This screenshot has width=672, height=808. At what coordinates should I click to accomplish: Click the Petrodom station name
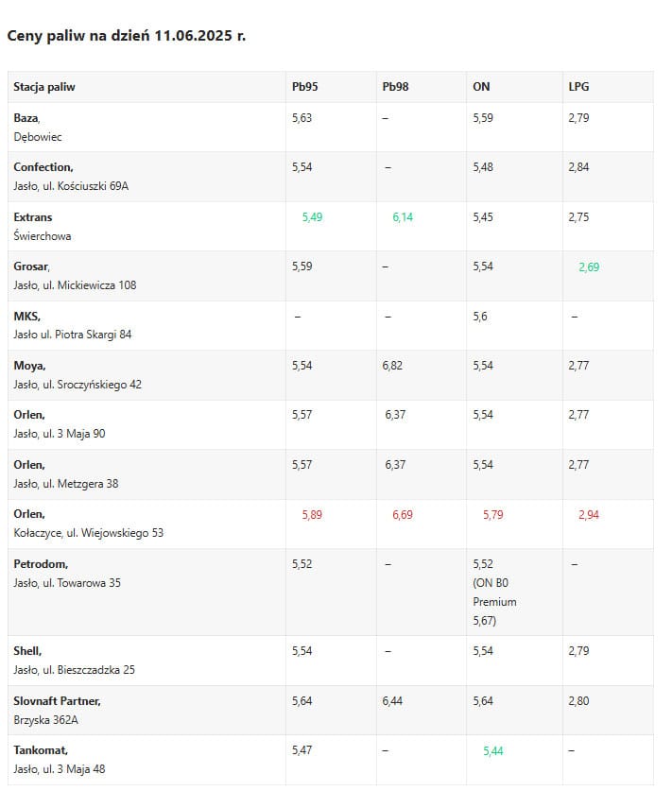(x=41, y=564)
